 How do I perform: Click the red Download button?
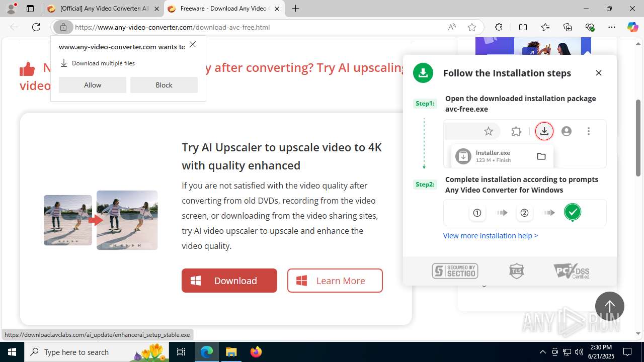point(229,281)
